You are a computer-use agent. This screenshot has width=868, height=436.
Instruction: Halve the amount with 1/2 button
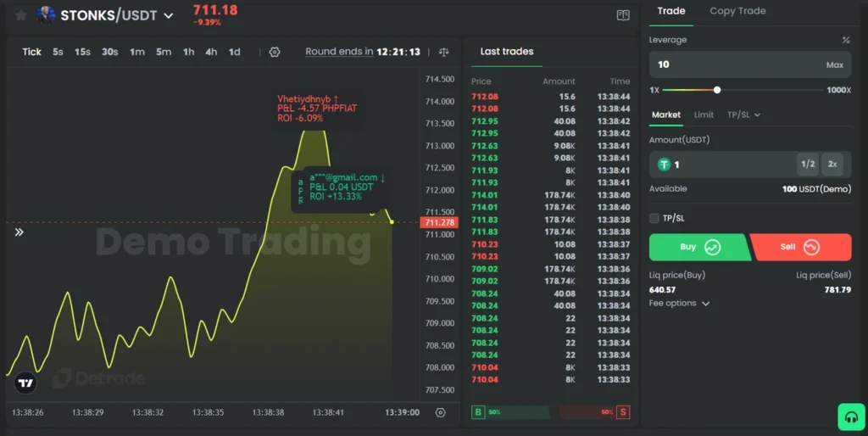(808, 164)
